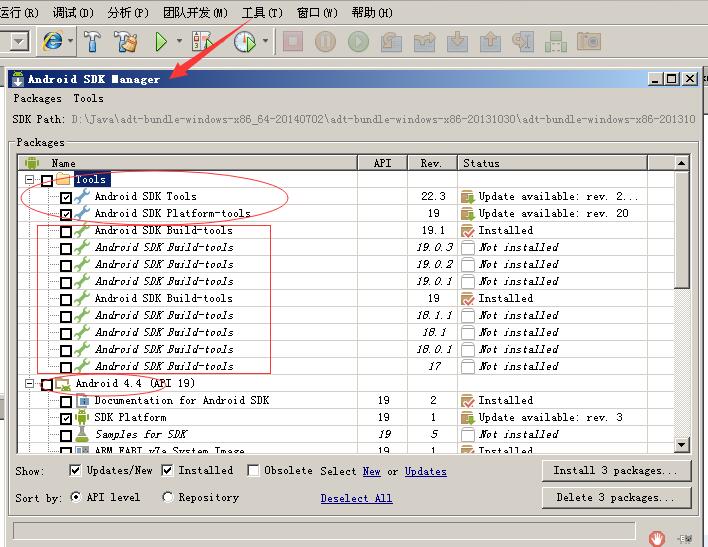The width and height of the screenshot is (708, 547).
Task: Click the greyed Run to Cursor icon
Action: (523, 42)
